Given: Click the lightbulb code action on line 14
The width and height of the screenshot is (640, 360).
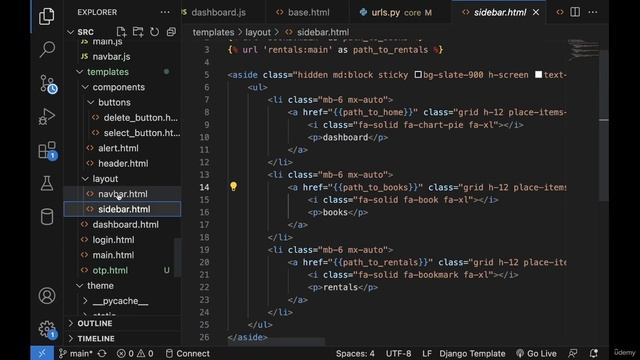Looking at the screenshot, I should 233,187.
